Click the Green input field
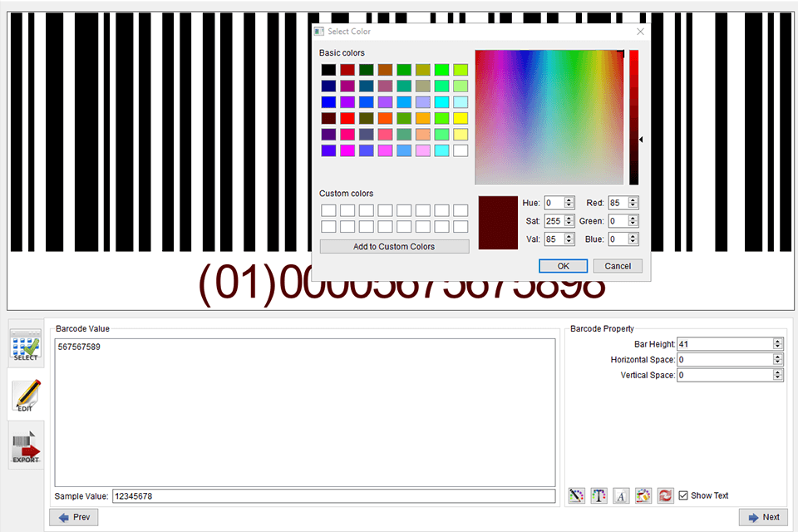Viewport: 798px width, 532px height. click(x=618, y=221)
